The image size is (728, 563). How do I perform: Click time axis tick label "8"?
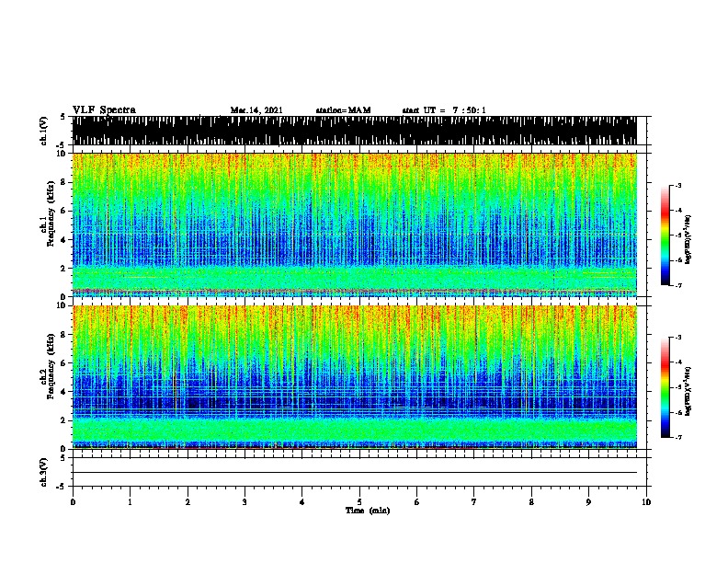[531, 502]
